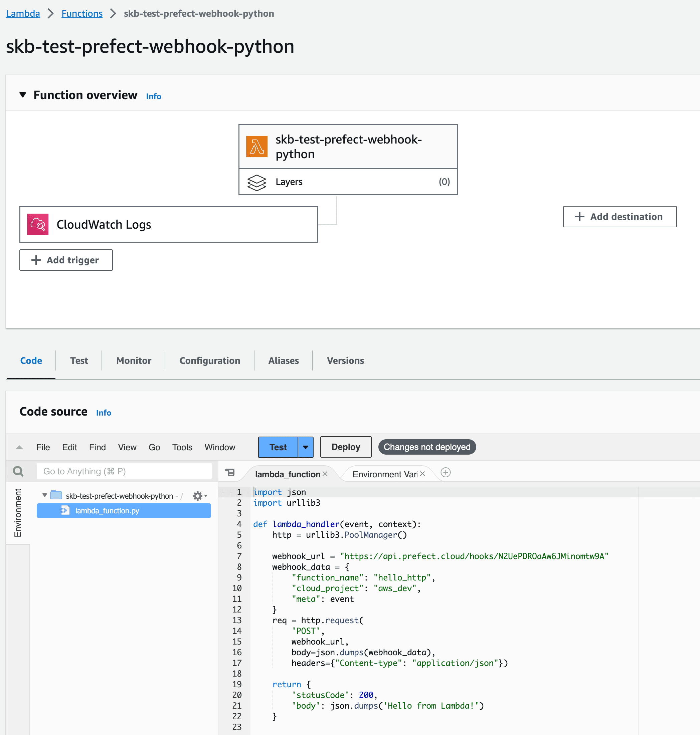This screenshot has width=700, height=735.
Task: Close the lambda_function editor tab
Action: [325, 474]
